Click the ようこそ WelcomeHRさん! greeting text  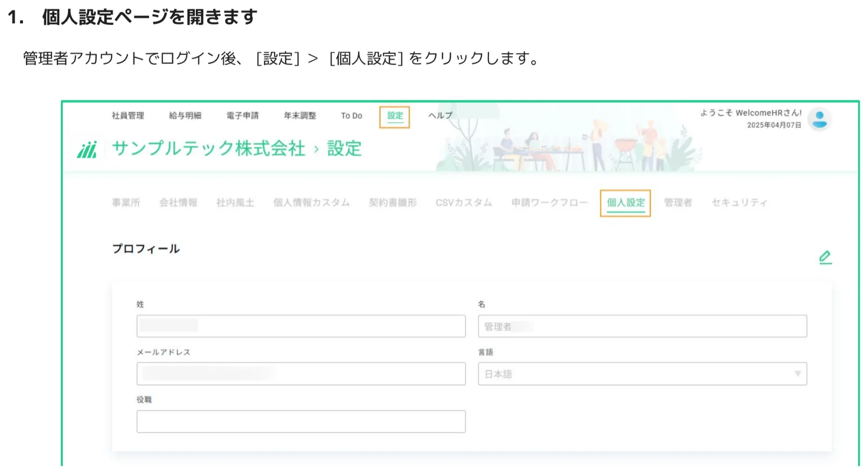tap(751, 113)
